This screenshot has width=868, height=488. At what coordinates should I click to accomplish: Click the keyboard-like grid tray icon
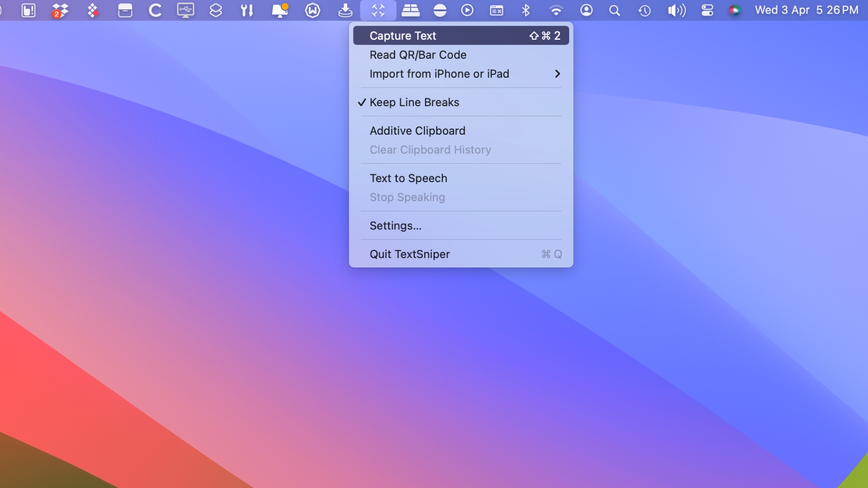410,10
